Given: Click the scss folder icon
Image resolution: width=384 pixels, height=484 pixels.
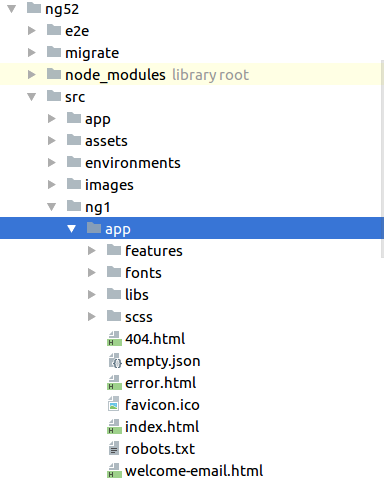Looking at the screenshot, I should click(114, 316).
